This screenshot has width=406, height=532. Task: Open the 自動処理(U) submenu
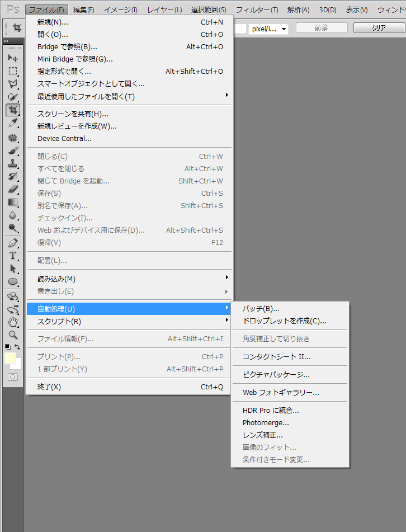pos(129,309)
